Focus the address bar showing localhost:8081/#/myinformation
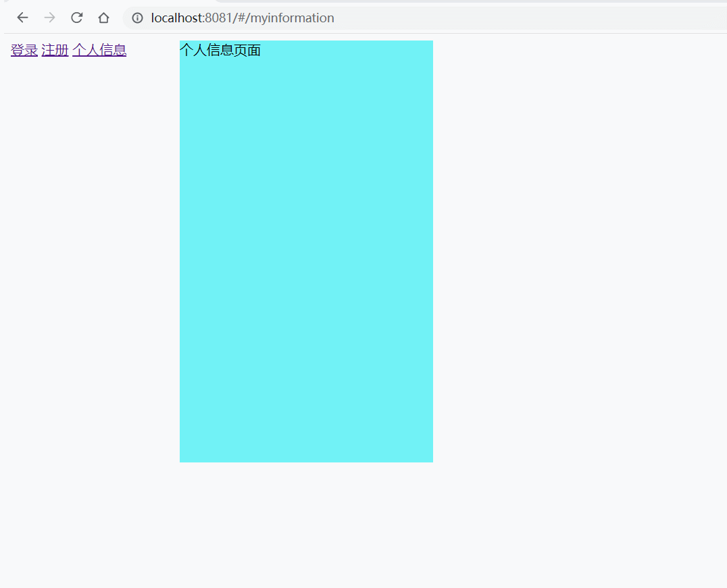This screenshot has height=588, width=727. (x=424, y=18)
